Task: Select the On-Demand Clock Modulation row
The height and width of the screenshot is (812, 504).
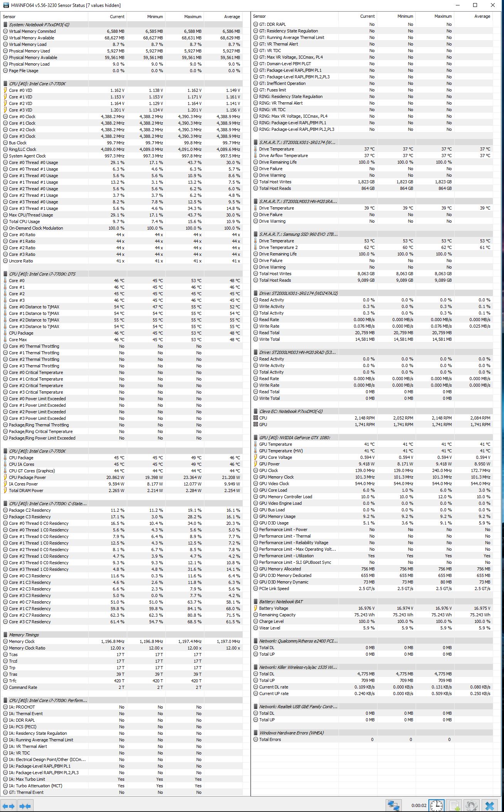Action: click(x=122, y=228)
